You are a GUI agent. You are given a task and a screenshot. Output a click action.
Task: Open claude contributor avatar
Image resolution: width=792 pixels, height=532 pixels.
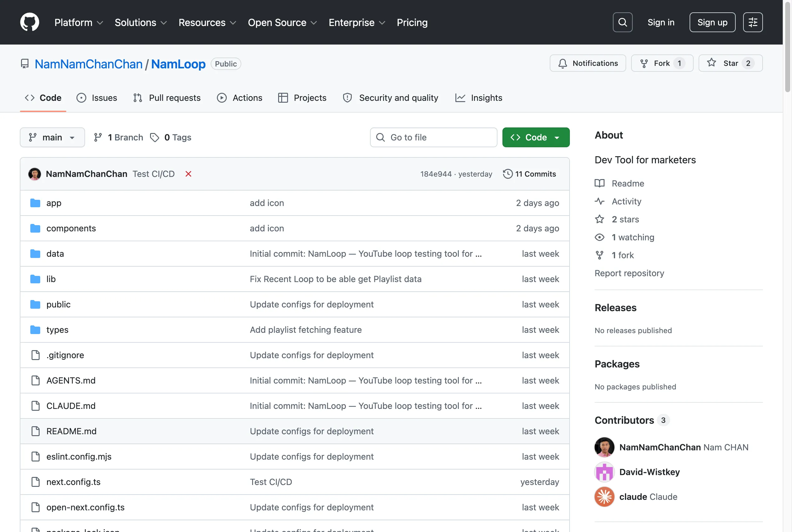[x=604, y=497]
